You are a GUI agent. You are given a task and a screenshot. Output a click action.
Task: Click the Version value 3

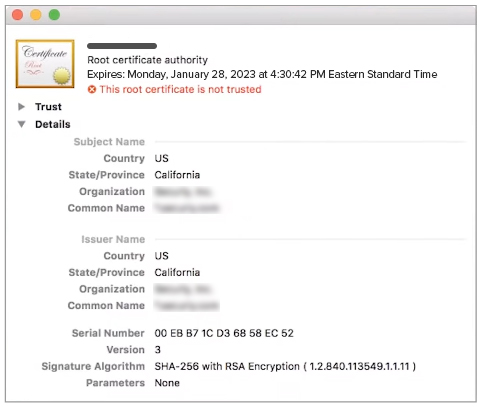point(158,350)
